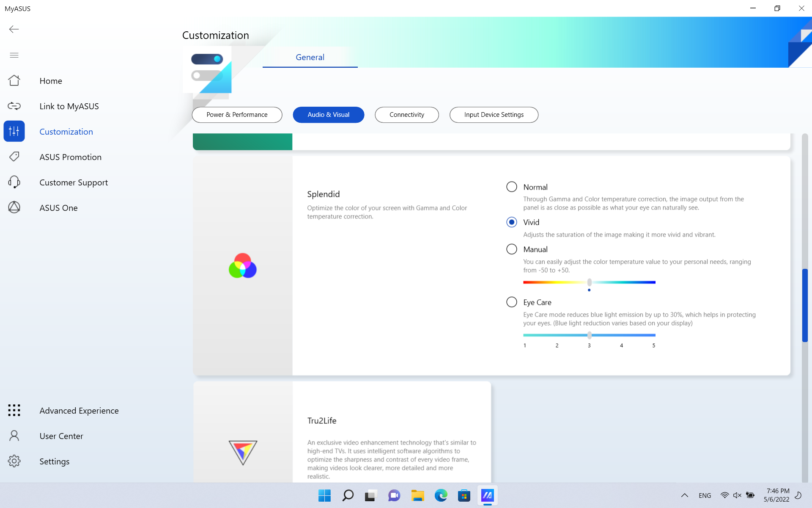The image size is (812, 508).
Task: Open the Windows Start button
Action: [x=324, y=495]
